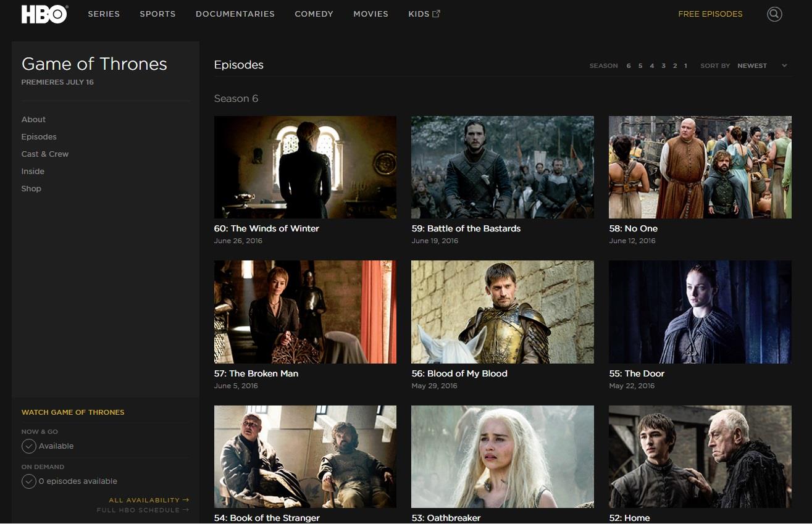This screenshot has width=812, height=524.
Task: Click the ON DEMAND episodes checkmark icon
Action: [x=29, y=481]
